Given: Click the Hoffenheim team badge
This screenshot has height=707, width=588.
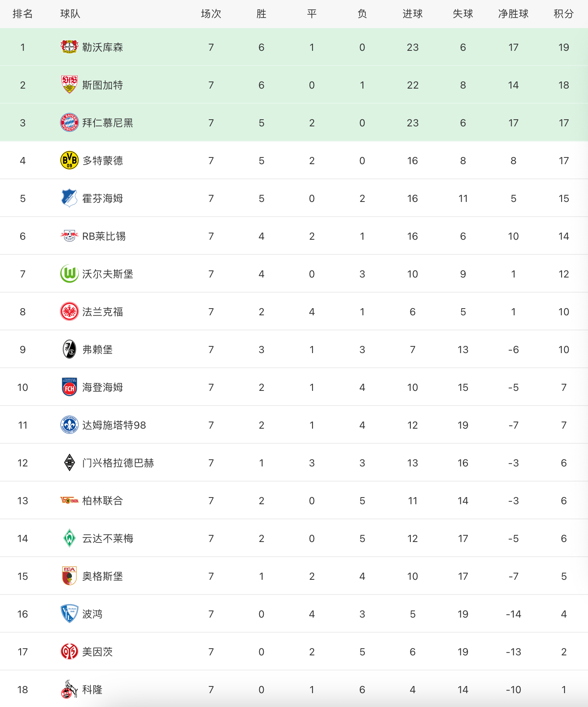Looking at the screenshot, I should tap(69, 198).
